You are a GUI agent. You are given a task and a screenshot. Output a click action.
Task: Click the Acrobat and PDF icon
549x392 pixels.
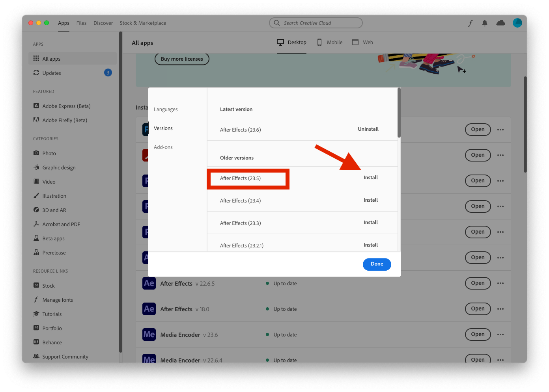tap(36, 224)
